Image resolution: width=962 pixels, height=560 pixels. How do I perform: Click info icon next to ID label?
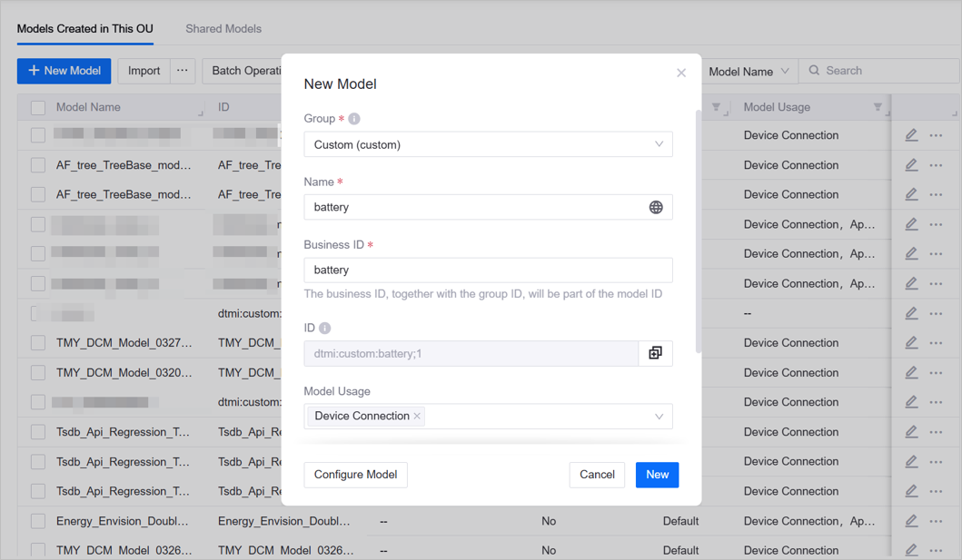coord(324,329)
